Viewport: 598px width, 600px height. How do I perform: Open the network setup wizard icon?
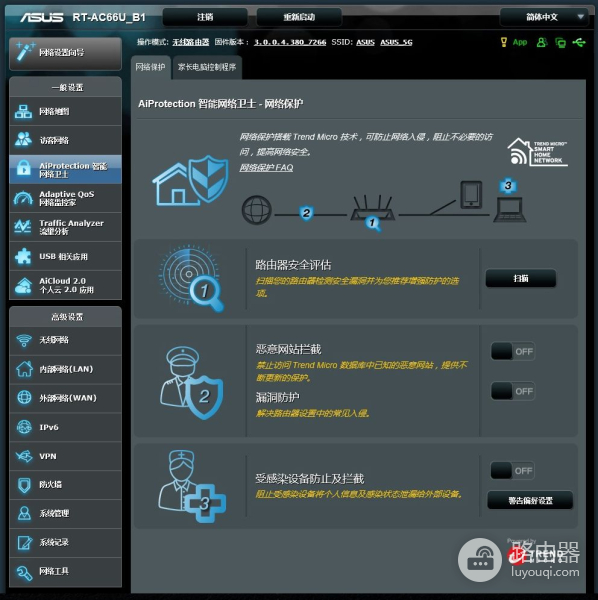[25, 52]
